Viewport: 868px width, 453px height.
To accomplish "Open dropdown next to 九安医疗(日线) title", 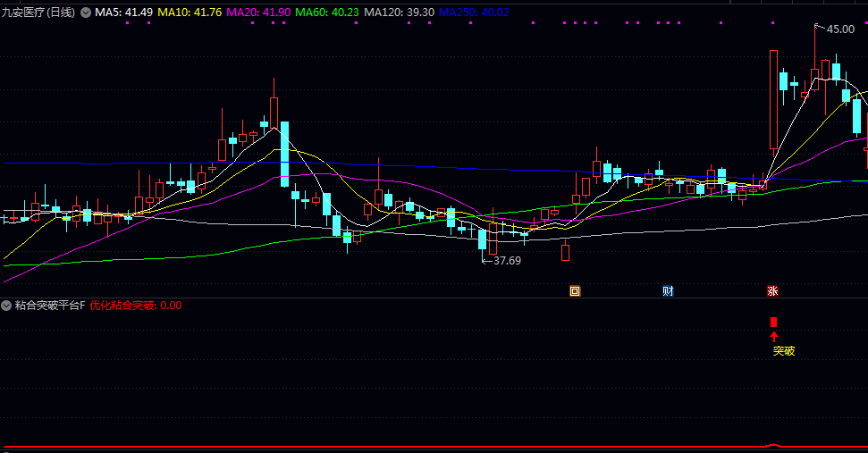I will coord(86,13).
